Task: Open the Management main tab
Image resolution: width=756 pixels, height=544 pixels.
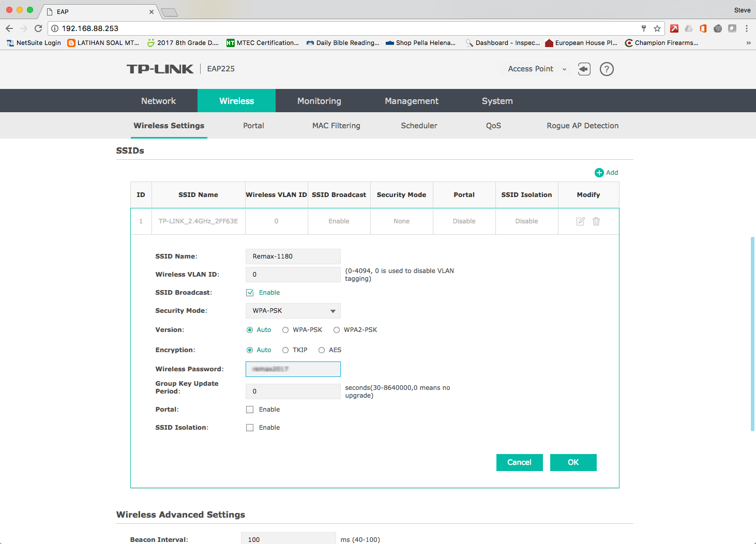Action: (412, 101)
